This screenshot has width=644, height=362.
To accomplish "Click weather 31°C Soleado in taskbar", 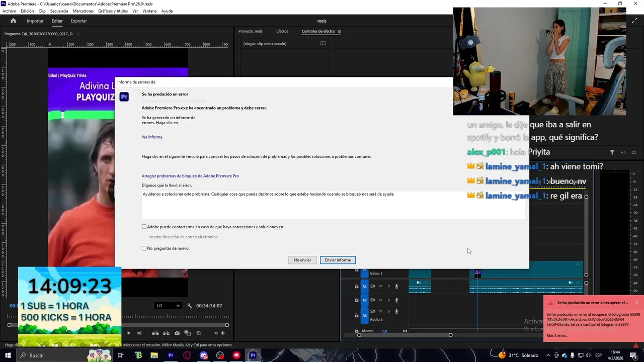I will tap(518, 355).
